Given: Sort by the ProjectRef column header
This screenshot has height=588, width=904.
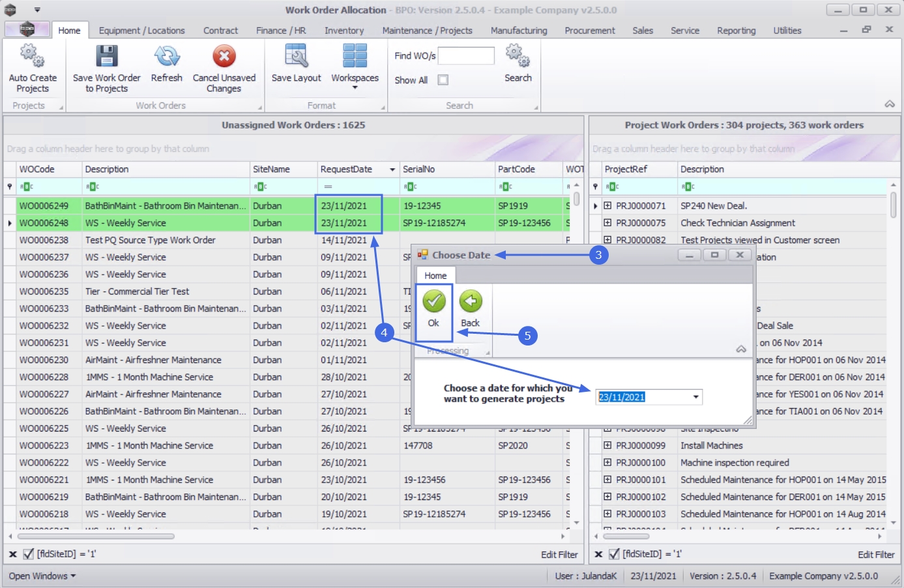Looking at the screenshot, I should [639, 169].
